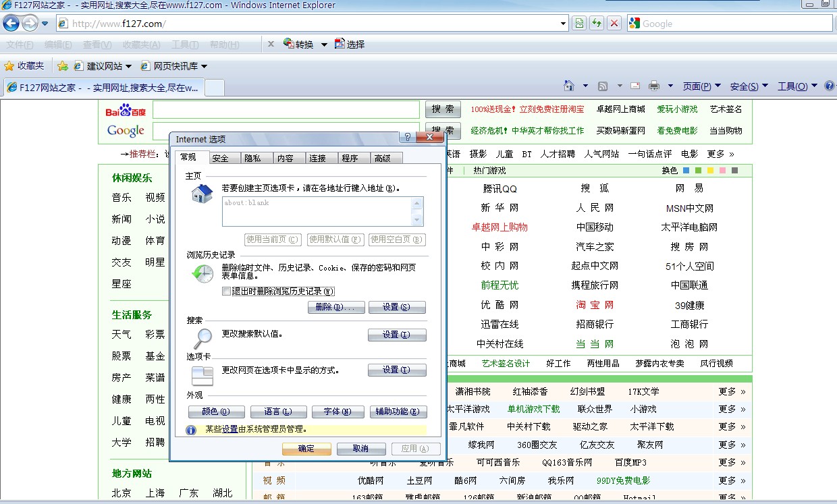Click the Read Mail envelope icon
The width and height of the screenshot is (837, 504).
(635, 86)
